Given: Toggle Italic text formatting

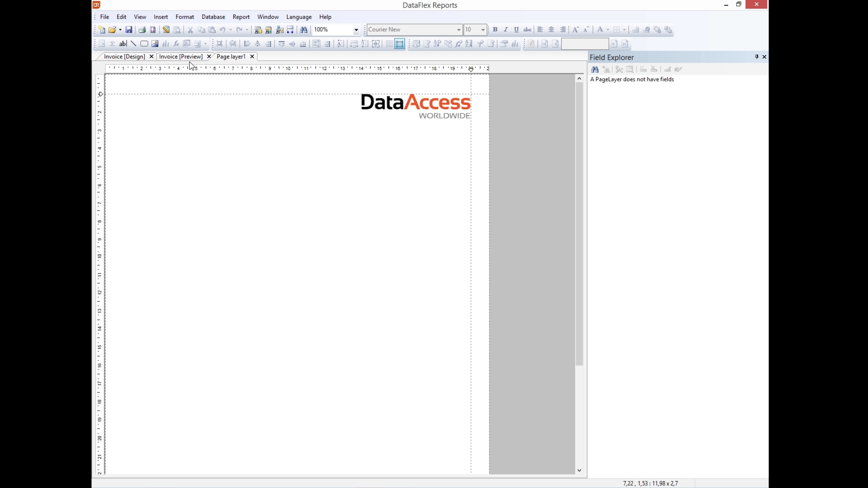Looking at the screenshot, I should point(506,30).
